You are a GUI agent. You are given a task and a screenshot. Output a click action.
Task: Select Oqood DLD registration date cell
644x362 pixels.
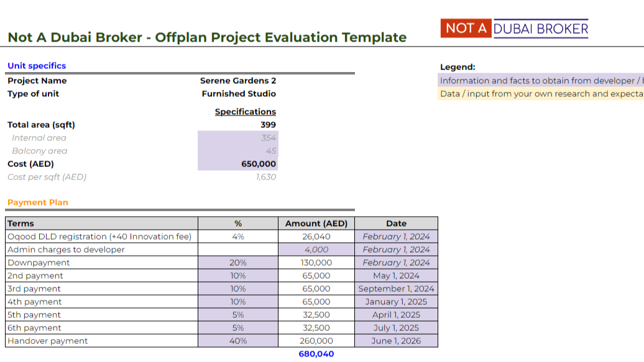pyautogui.click(x=397, y=237)
